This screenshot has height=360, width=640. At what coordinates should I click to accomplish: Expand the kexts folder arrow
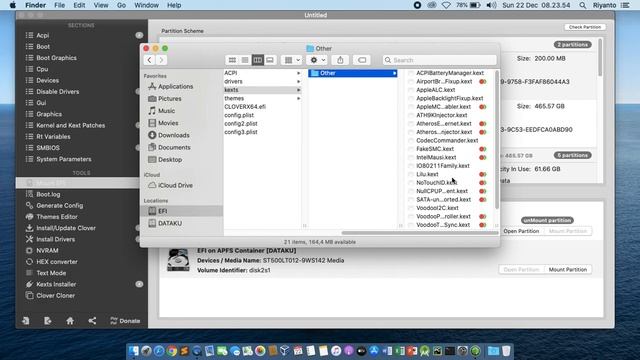click(x=298, y=90)
